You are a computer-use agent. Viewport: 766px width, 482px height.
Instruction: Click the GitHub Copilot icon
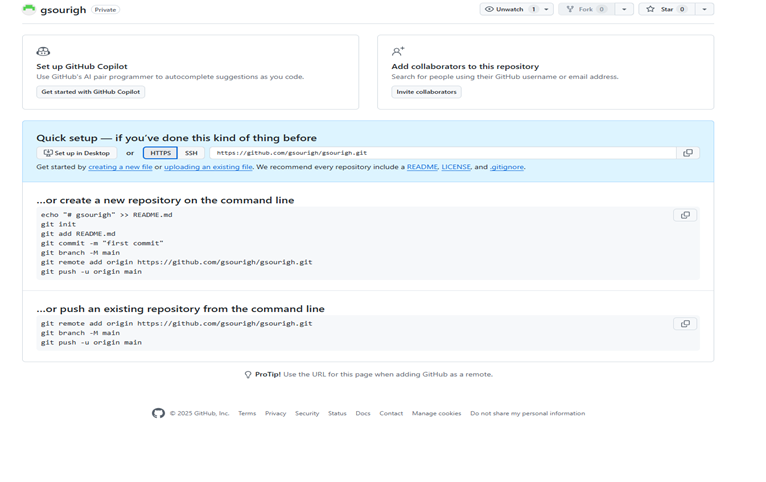43,51
